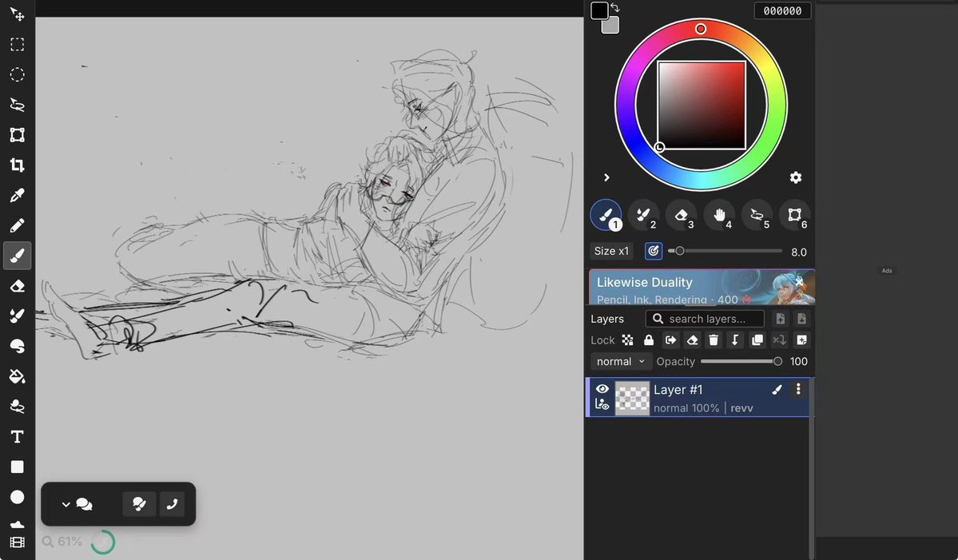The width and height of the screenshot is (958, 560).
Task: Clear layer using eraser icon in Layers panel
Action: tap(692, 340)
